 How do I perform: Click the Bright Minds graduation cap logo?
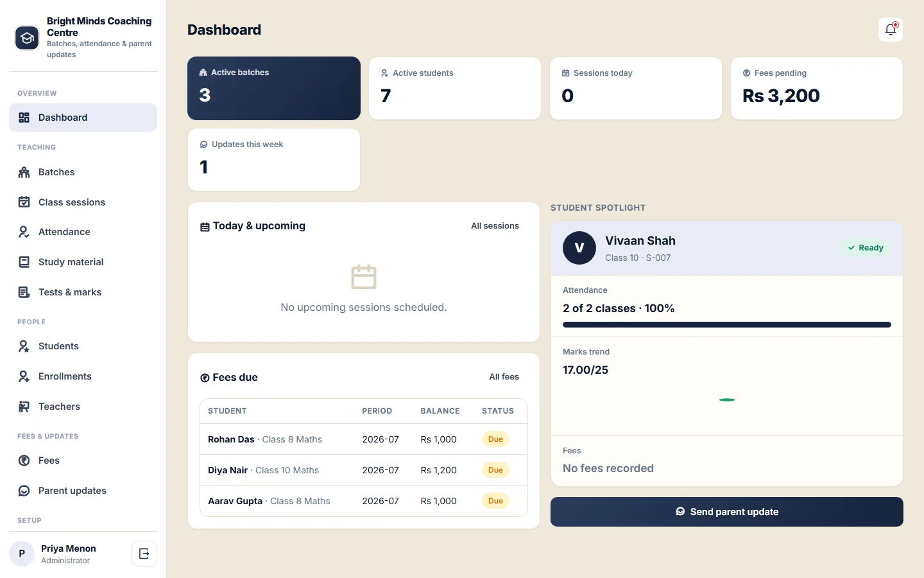coord(27,38)
